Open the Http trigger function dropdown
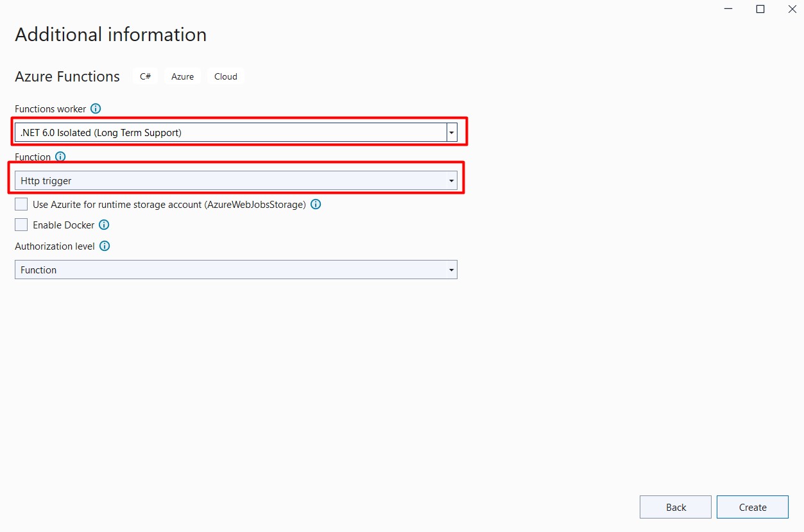Screen dimensions: 804x532 coord(236,181)
